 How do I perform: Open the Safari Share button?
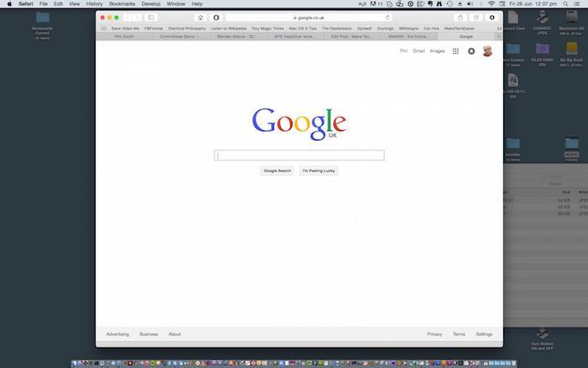(x=460, y=18)
